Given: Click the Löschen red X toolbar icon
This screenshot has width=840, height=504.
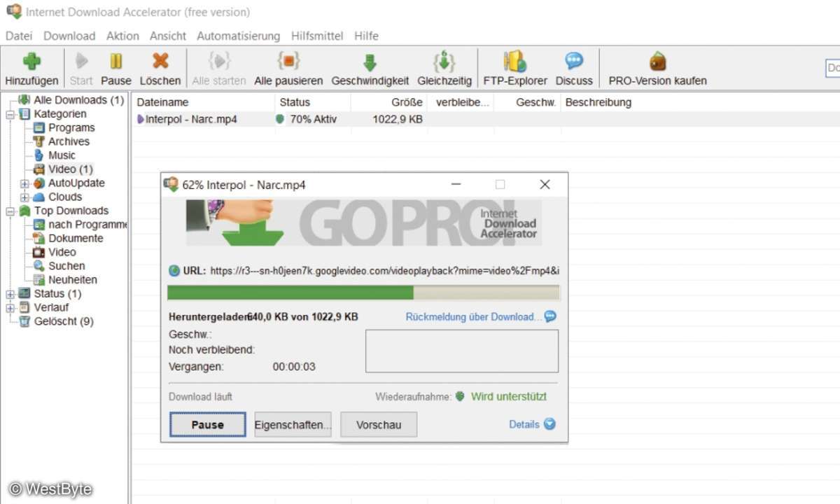Looking at the screenshot, I should coord(160,62).
